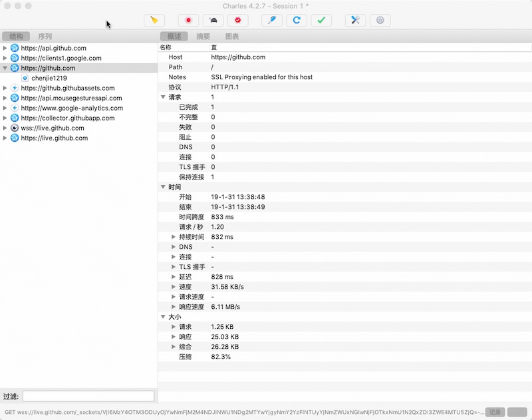Toggle recording with the red record button
The image size is (532, 420).
[188, 21]
